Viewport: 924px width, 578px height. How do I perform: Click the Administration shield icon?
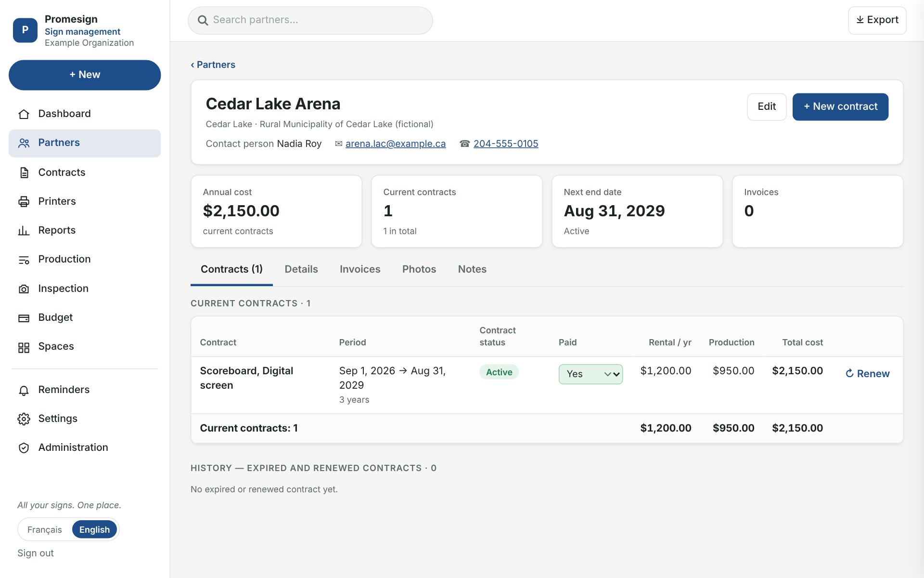point(24,448)
